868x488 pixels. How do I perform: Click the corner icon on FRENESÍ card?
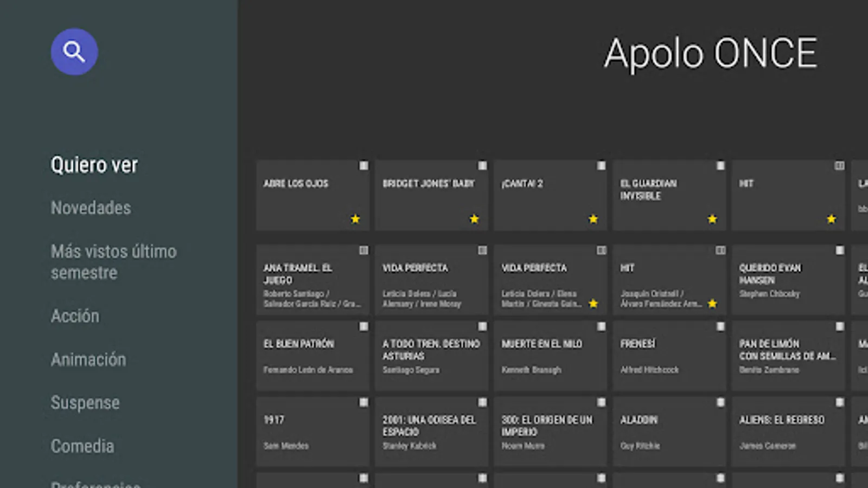tap(720, 326)
